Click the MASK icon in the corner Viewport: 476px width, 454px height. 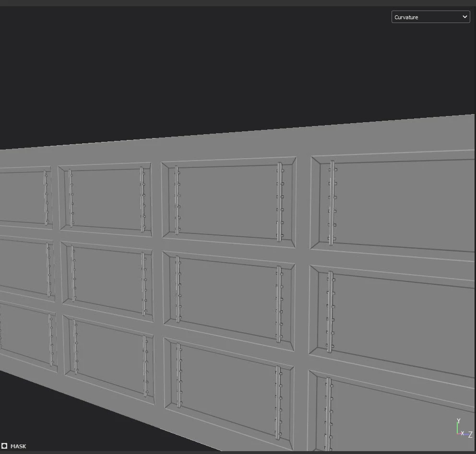point(4,446)
